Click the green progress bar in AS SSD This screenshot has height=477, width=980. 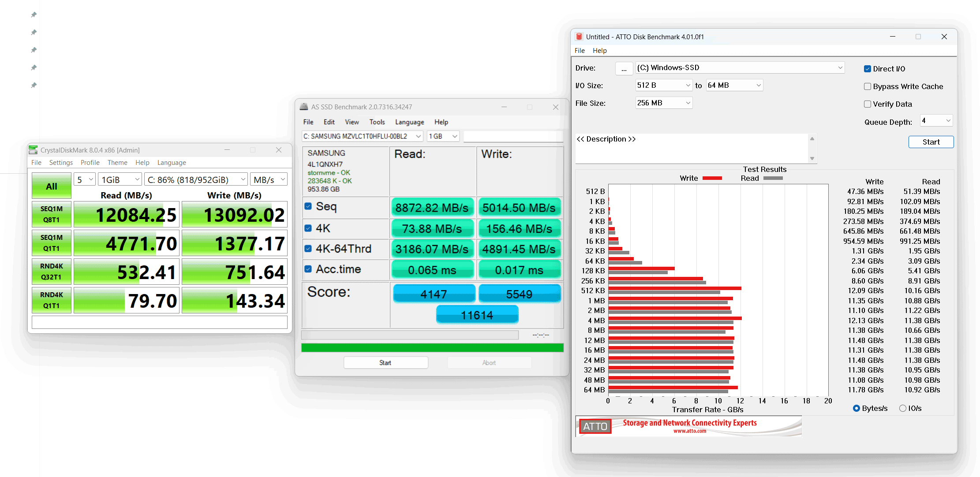pyautogui.click(x=432, y=348)
